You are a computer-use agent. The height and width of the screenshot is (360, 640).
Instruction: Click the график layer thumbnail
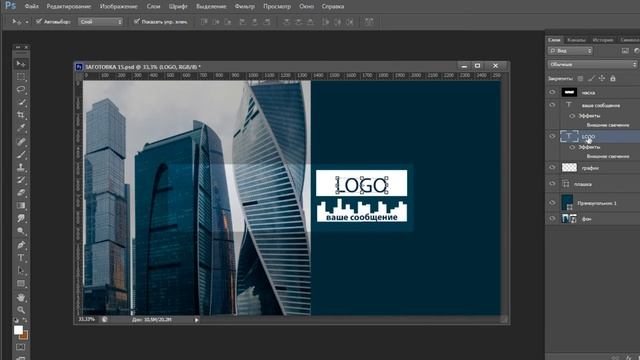[x=569, y=167]
